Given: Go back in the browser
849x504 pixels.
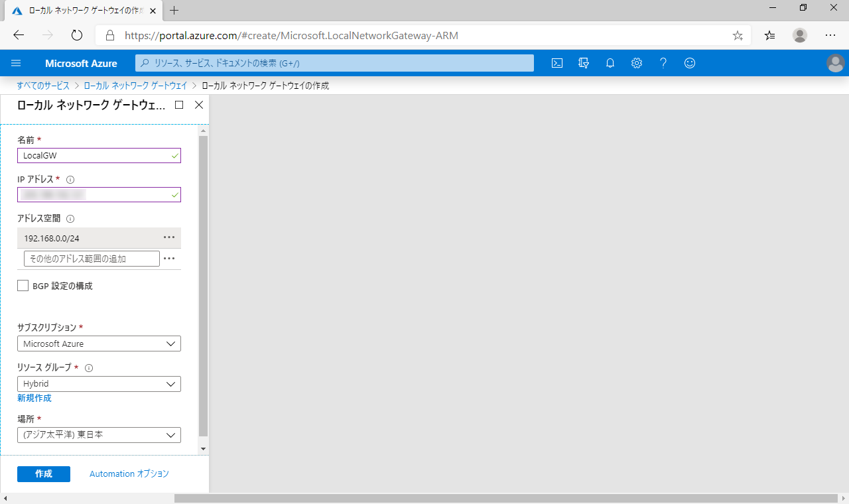Looking at the screenshot, I should pos(19,35).
